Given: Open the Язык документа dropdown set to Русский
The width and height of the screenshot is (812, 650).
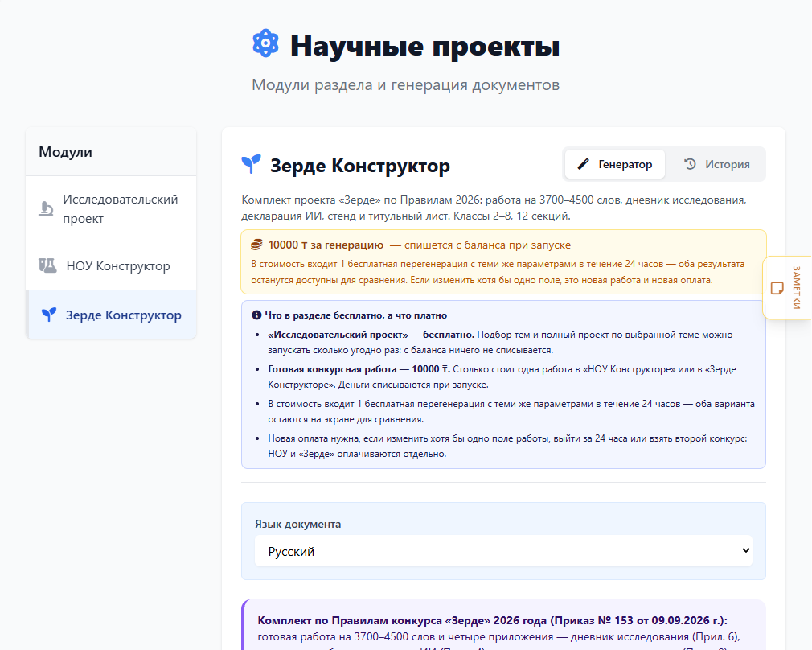Looking at the screenshot, I should 503,551.
